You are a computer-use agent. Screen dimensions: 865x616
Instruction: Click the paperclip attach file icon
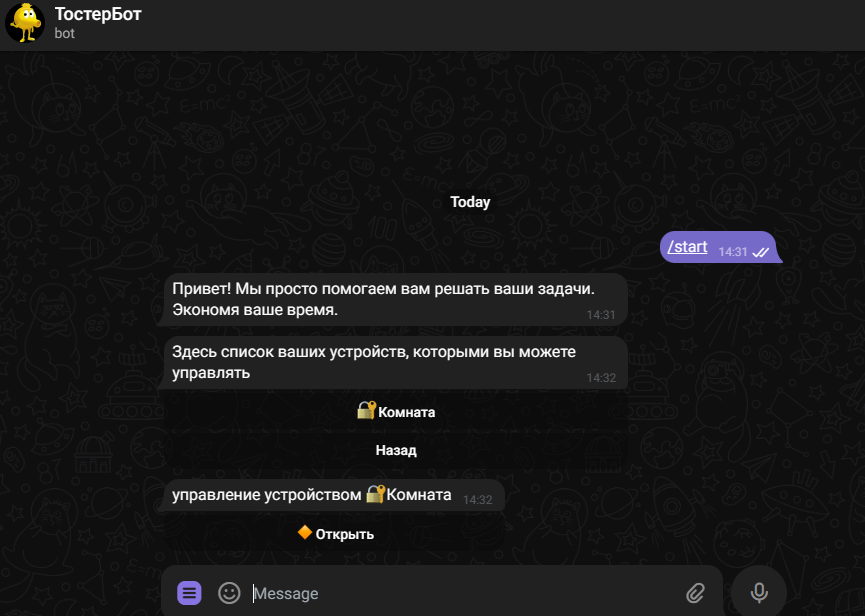click(695, 593)
